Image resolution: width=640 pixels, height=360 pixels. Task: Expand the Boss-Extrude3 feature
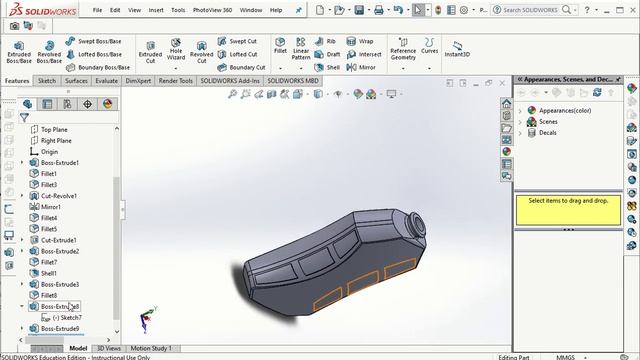click(x=22, y=284)
